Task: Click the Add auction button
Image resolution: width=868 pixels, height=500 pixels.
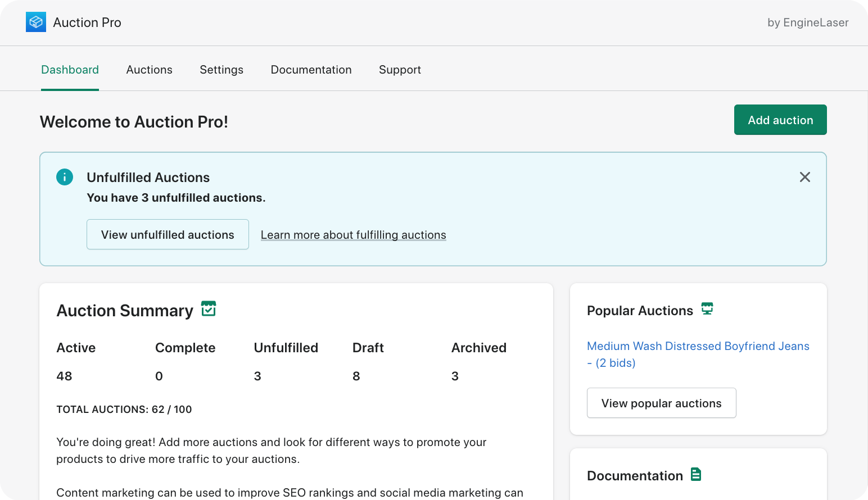Action: click(780, 120)
